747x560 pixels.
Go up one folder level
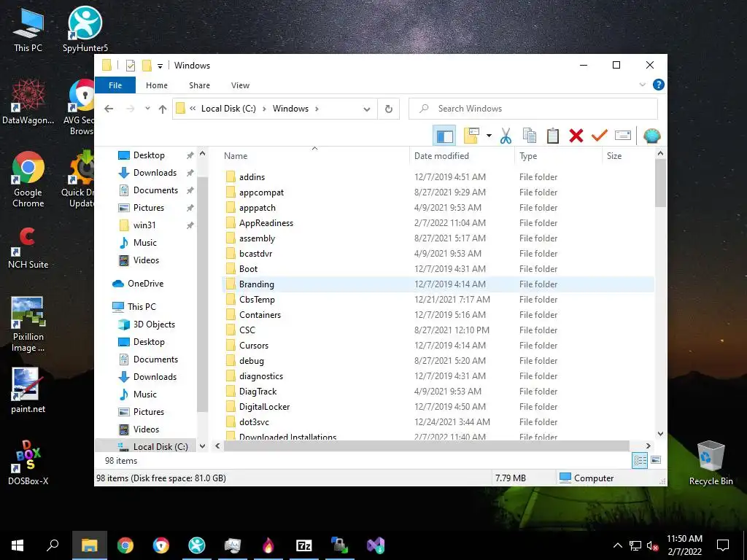click(163, 109)
